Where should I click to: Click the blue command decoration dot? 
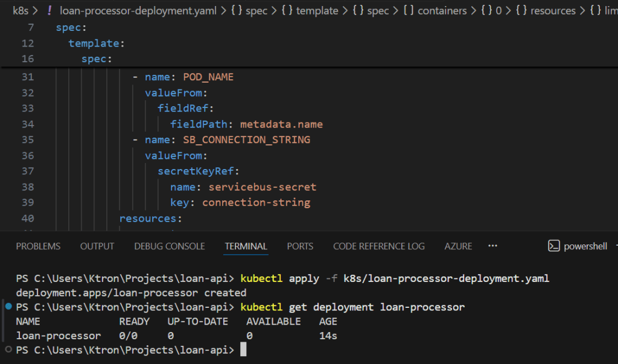(x=8, y=307)
